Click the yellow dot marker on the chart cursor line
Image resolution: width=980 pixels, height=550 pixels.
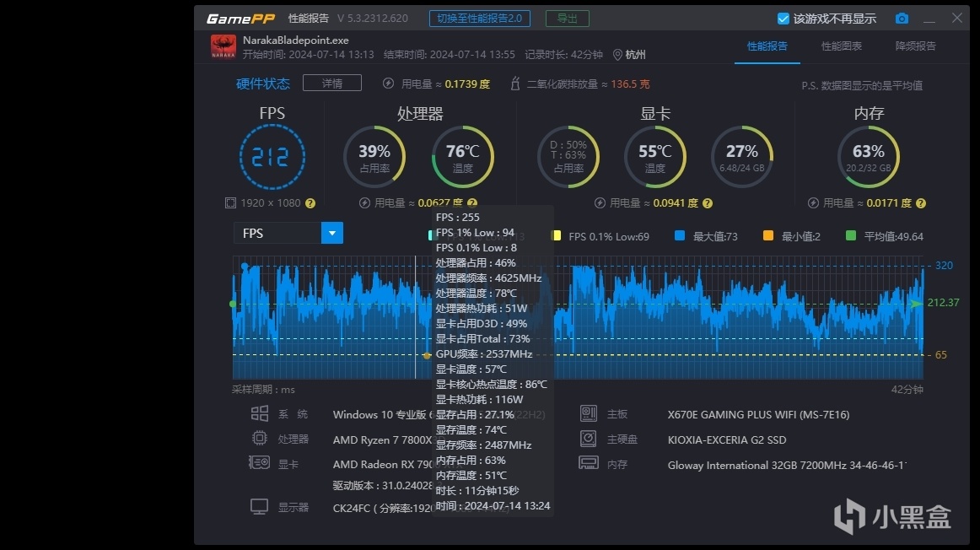coord(427,355)
